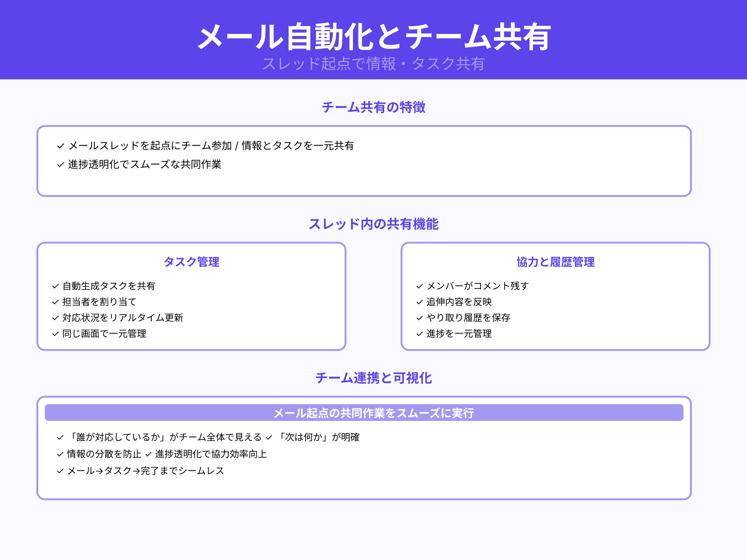Expand the 協力と履歴管理 card

click(556, 262)
